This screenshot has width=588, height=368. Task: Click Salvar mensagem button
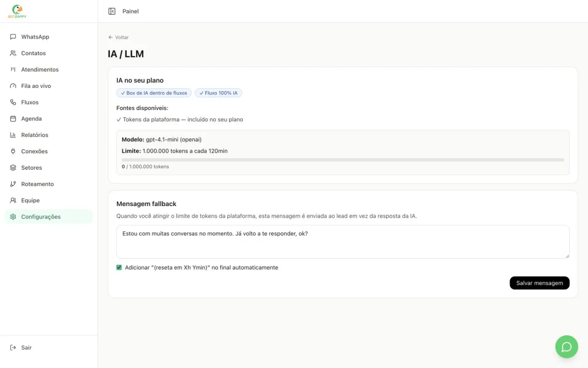539,283
